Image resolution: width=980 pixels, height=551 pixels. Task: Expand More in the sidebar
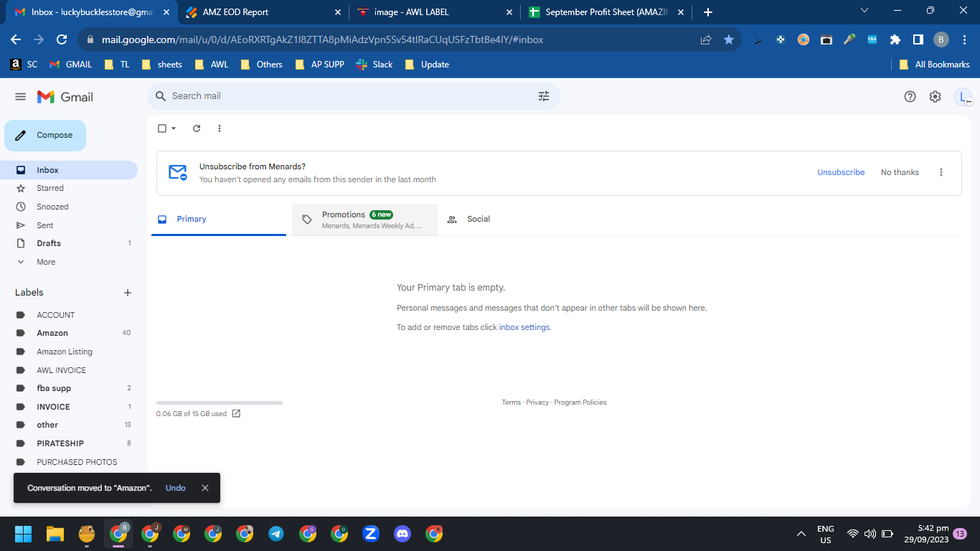[69, 262]
